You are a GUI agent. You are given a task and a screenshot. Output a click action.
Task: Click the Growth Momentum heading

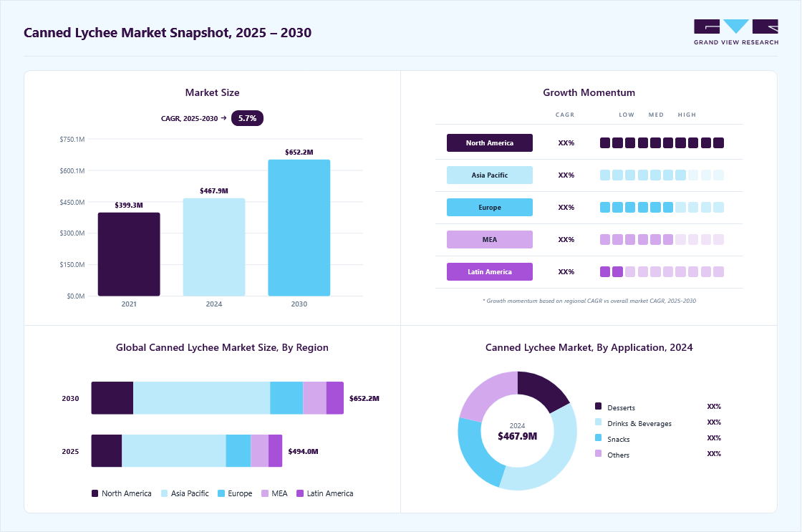click(589, 92)
